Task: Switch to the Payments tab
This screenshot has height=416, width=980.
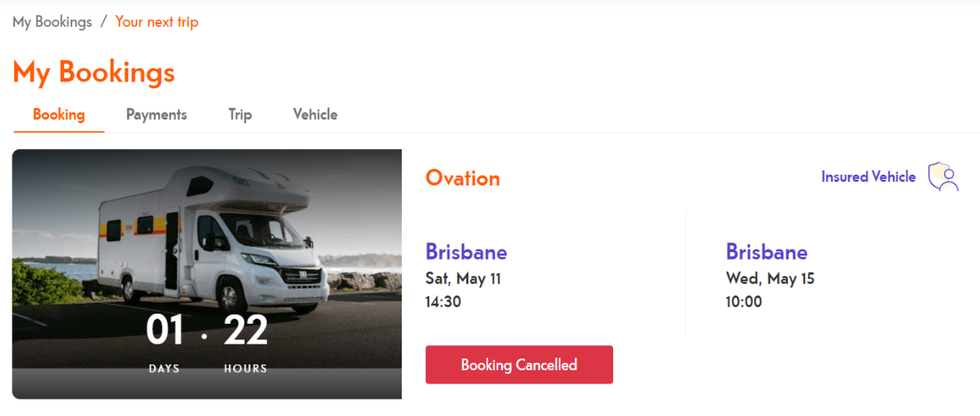Action: (156, 115)
